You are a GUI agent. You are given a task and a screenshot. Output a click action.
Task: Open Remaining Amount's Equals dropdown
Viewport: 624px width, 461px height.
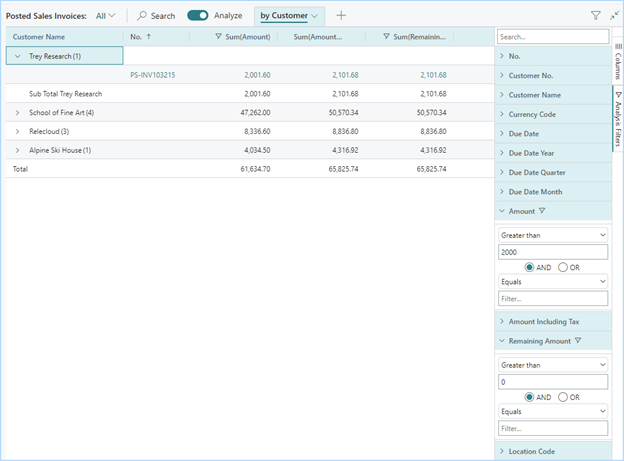coord(553,411)
